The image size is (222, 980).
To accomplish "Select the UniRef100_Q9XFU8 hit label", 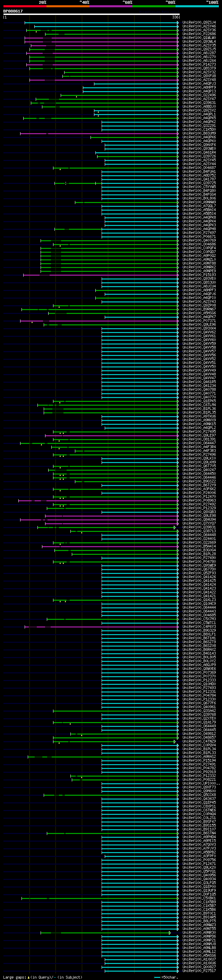I will [x=199, y=76].
